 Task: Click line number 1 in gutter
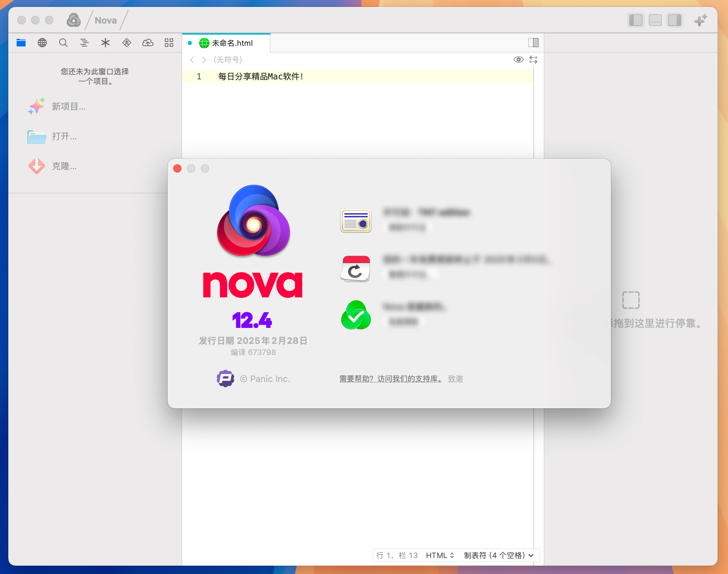click(199, 76)
